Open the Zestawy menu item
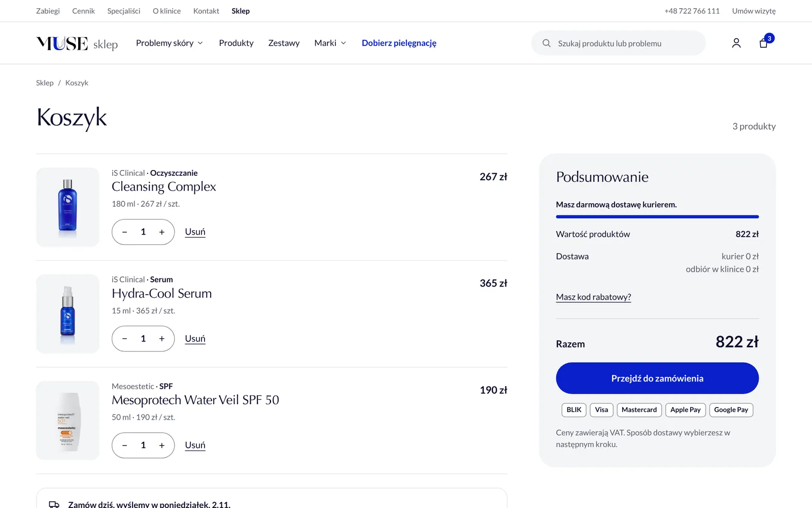 [284, 43]
